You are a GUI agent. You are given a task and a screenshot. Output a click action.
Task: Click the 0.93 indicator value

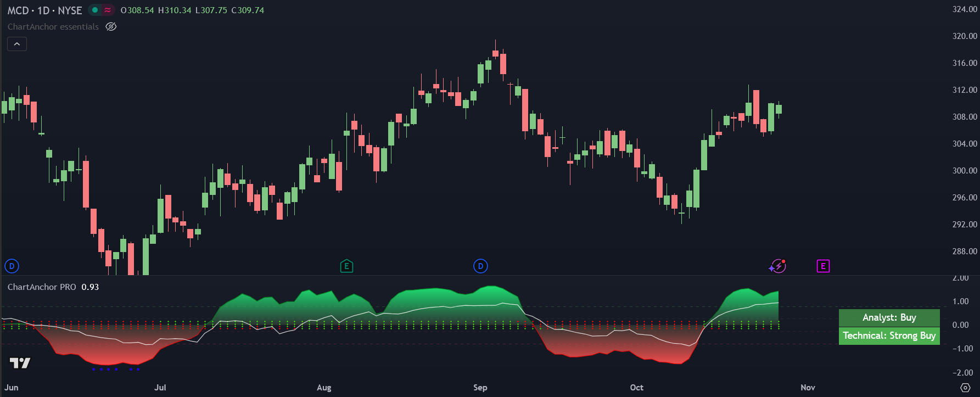click(x=90, y=287)
